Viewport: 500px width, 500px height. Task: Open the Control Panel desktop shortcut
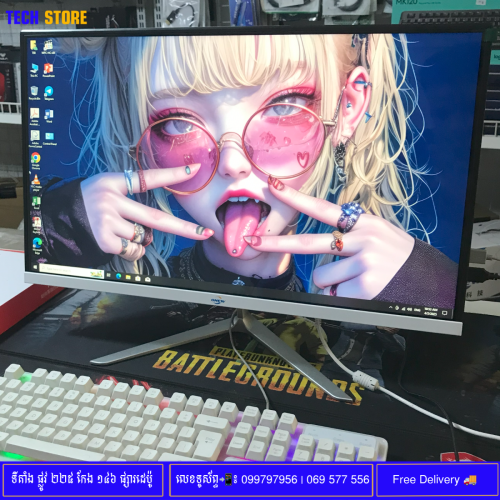click(50, 139)
